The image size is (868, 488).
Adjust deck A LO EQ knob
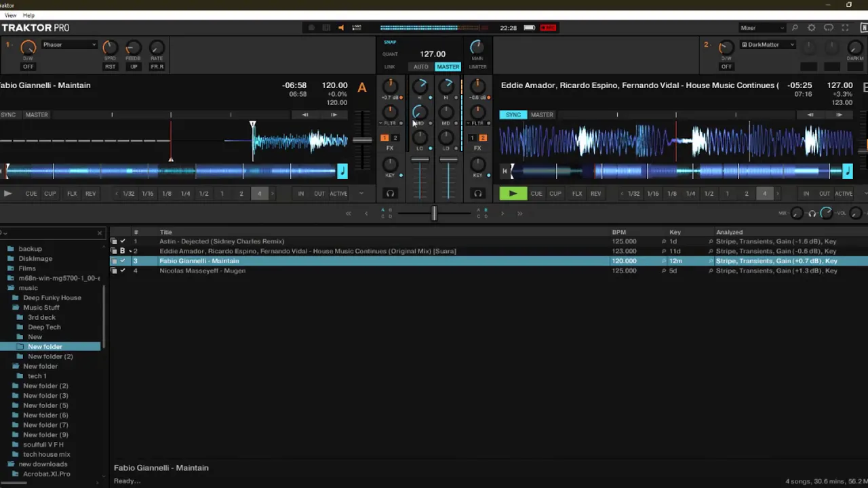point(420,138)
